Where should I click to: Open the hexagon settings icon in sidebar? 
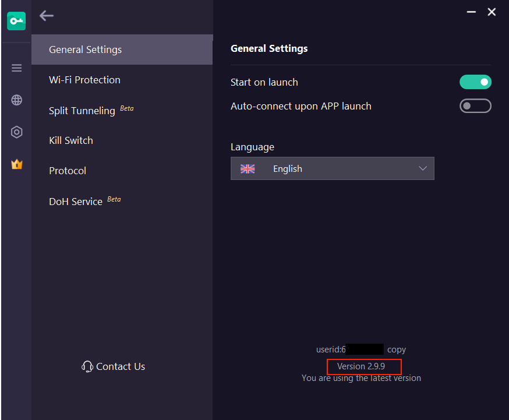(16, 132)
